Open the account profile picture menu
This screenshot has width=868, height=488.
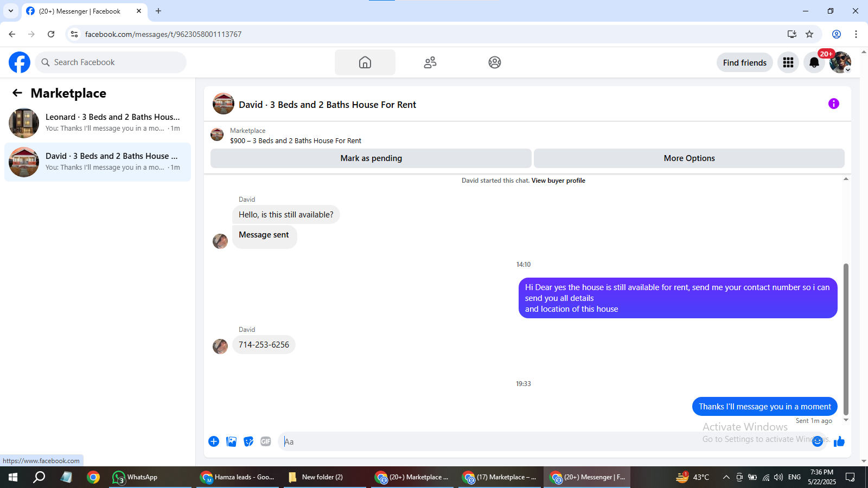click(840, 62)
